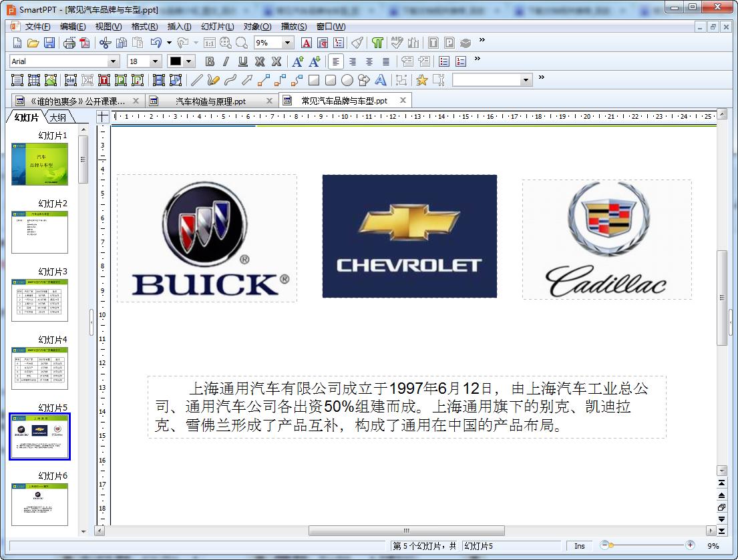Select the arrow drawing tool
Image resolution: width=738 pixels, height=560 pixels.
pyautogui.click(x=247, y=80)
